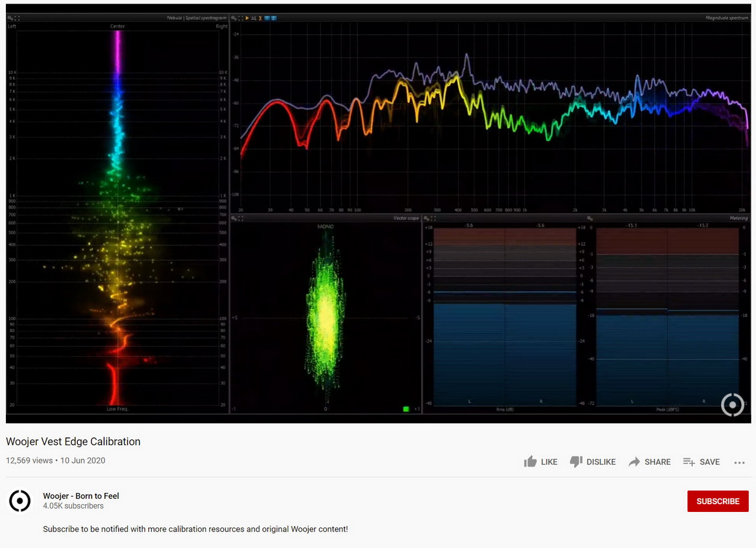756x548 pixels.
Task: Click the Center label above spectrogram
Action: [x=118, y=27]
